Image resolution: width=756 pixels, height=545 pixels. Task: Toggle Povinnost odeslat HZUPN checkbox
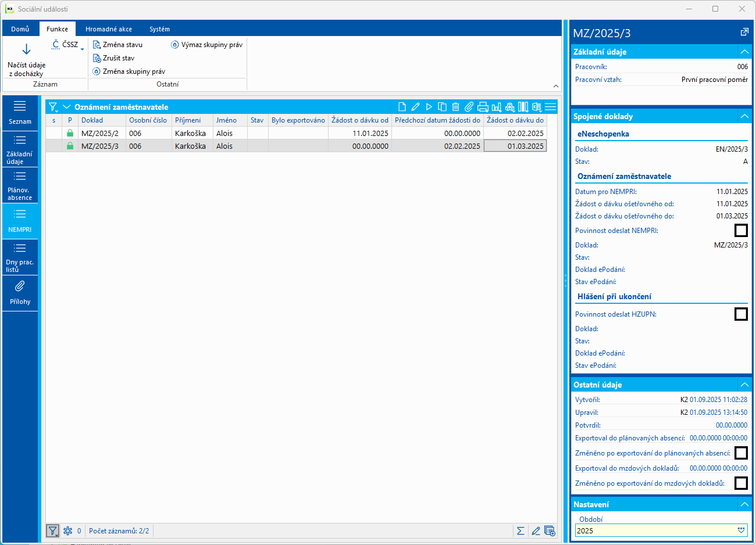pyautogui.click(x=741, y=314)
